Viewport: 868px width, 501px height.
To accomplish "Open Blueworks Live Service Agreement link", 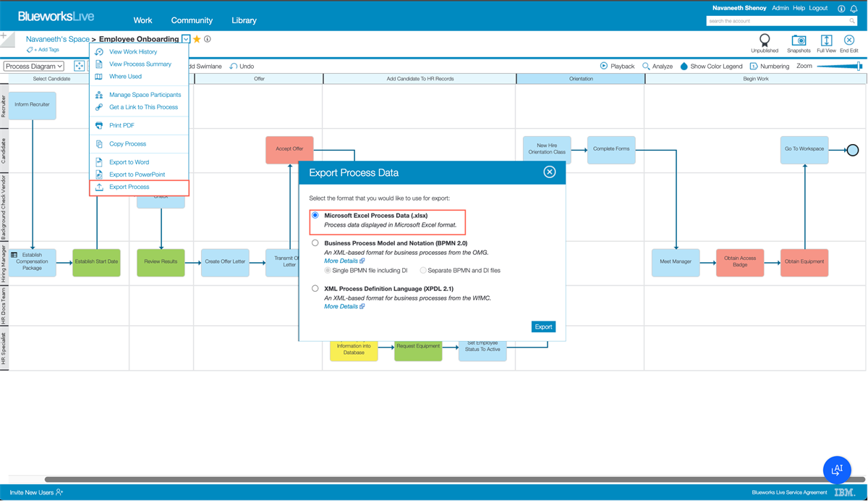I will pos(789,492).
